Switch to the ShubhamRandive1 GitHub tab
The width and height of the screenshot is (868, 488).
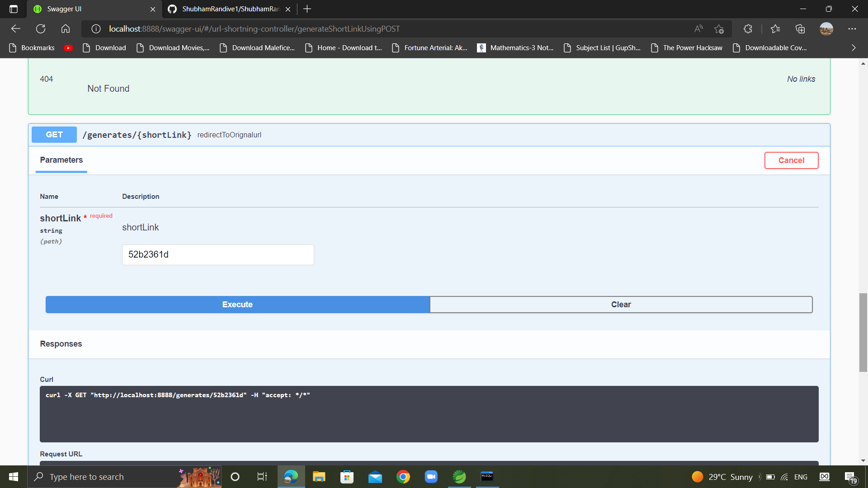[x=228, y=9]
